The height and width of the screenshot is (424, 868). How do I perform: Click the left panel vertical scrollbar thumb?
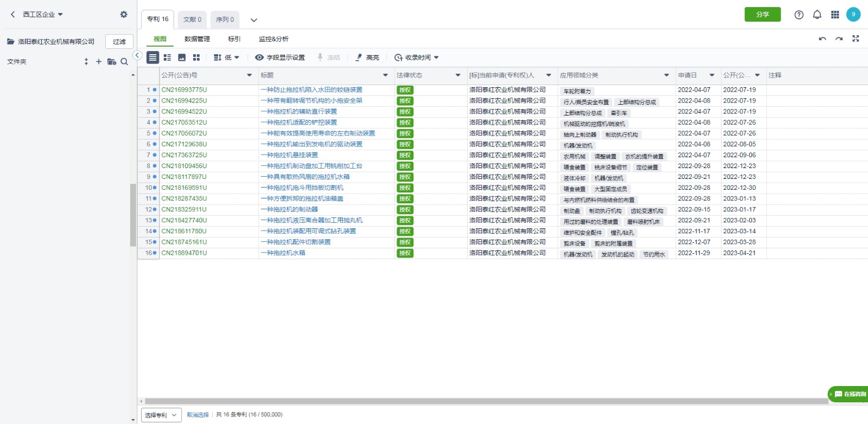[x=133, y=215]
